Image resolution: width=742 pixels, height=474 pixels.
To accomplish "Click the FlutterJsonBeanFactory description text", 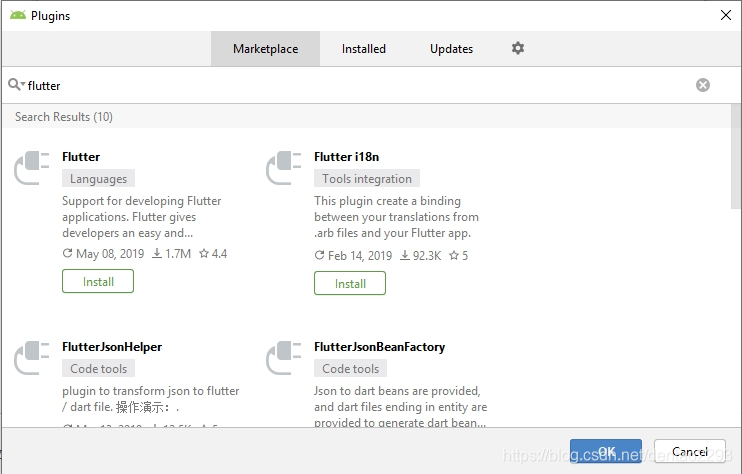I will [x=400, y=406].
